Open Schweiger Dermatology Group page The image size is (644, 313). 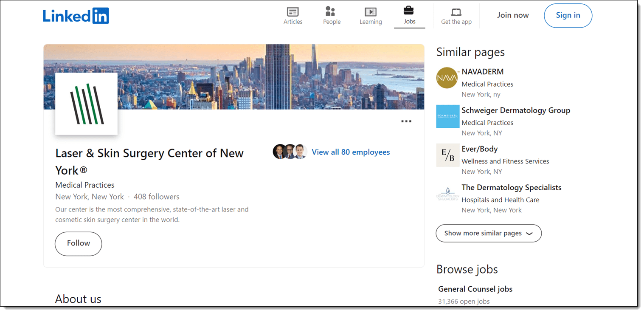[x=516, y=110]
